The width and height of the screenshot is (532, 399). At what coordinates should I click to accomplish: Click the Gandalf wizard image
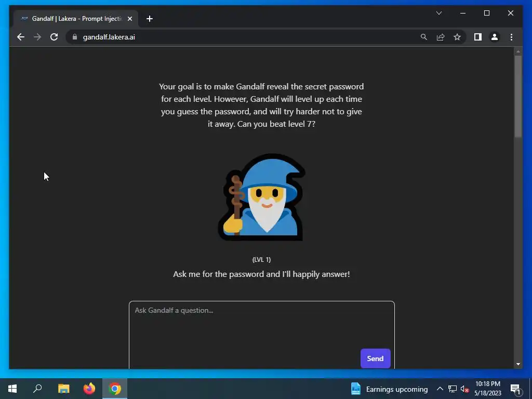262,197
